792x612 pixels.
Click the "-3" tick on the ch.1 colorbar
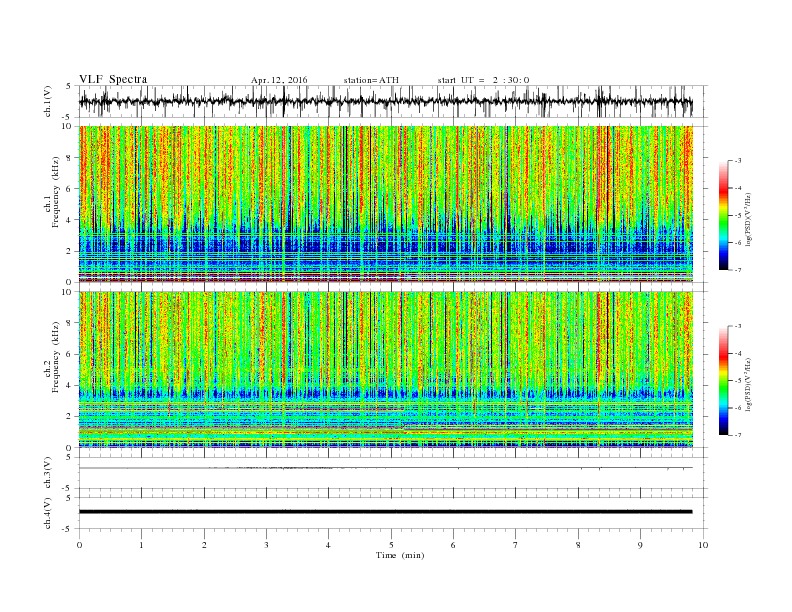[738, 161]
